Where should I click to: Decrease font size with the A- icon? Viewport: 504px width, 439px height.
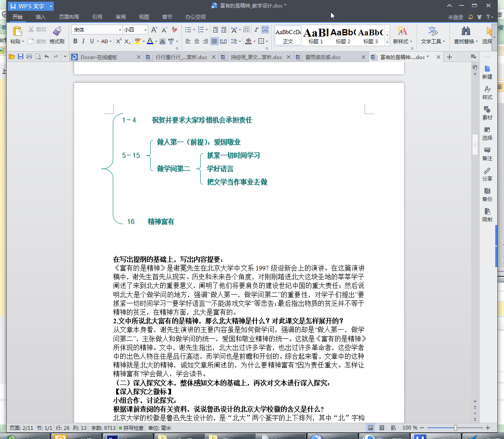coord(164,30)
